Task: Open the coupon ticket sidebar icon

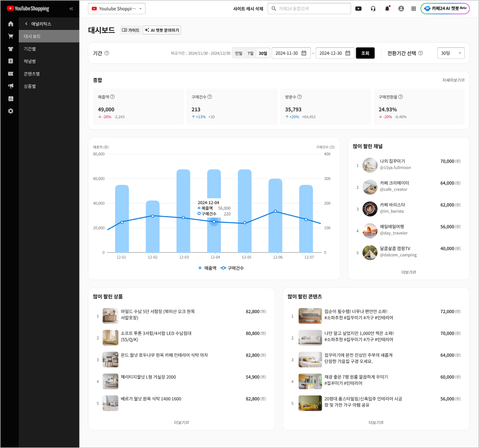Action: coord(11,74)
